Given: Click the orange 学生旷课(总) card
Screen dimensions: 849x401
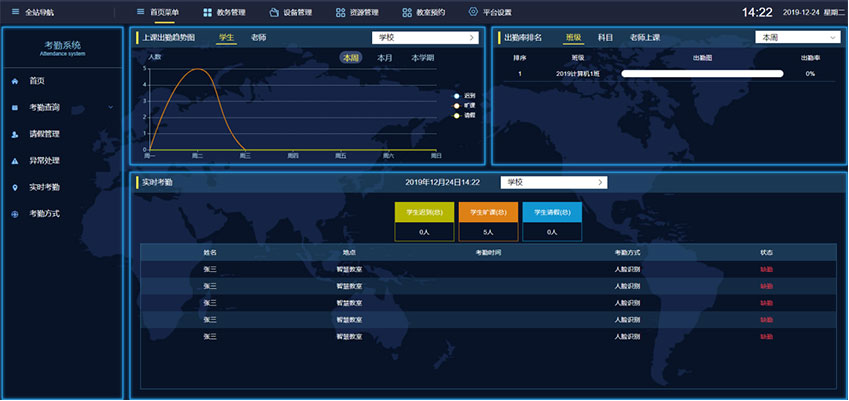Looking at the screenshot, I should 488,212.
